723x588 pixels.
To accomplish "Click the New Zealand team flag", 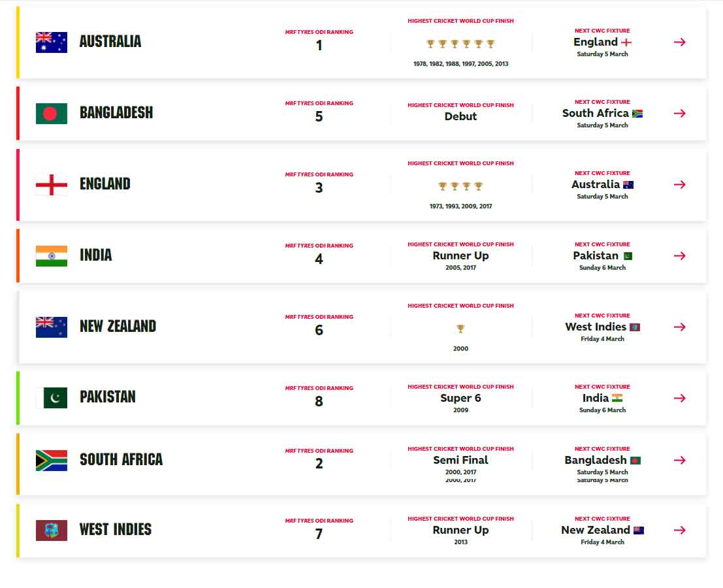I will [x=51, y=327].
